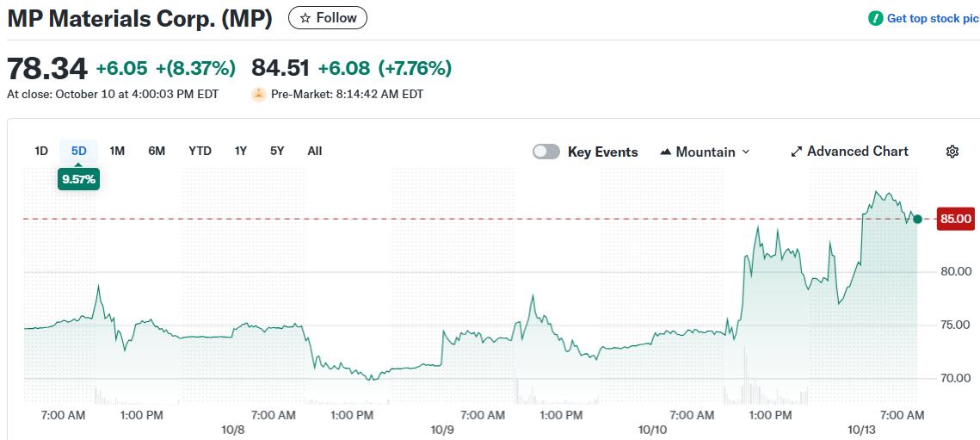This screenshot has height=440, width=980.
Task: Click the Mountain chart type icon
Action: point(665,152)
